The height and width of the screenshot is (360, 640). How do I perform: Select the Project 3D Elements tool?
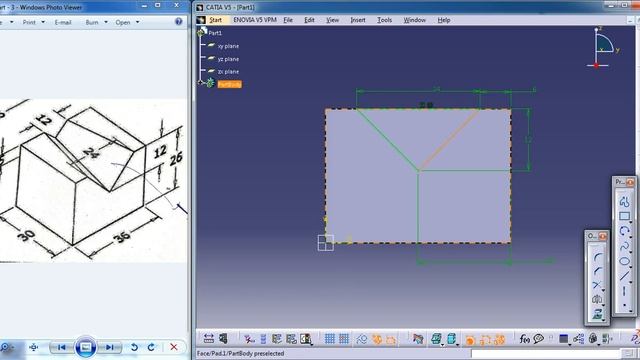click(x=597, y=313)
